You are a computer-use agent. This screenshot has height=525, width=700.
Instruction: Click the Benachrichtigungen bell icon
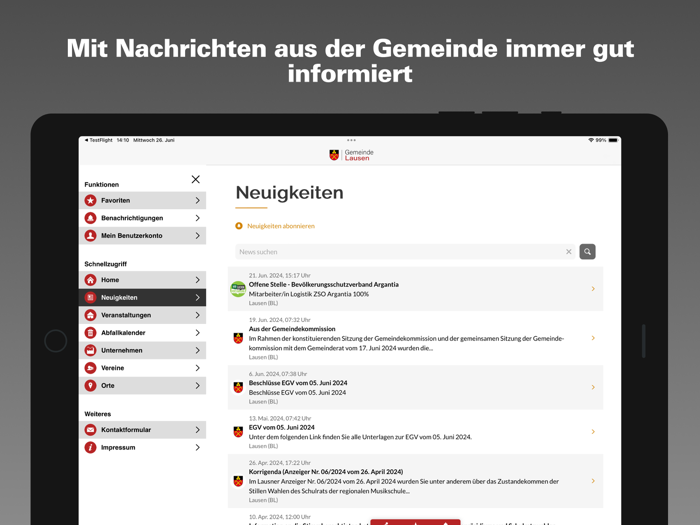(91, 218)
